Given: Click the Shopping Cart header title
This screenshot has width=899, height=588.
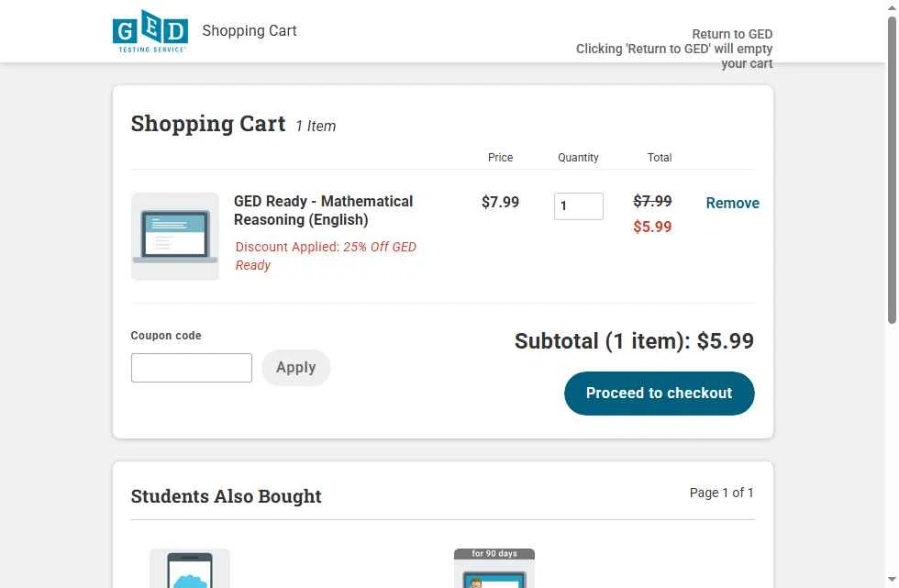Looking at the screenshot, I should (250, 31).
